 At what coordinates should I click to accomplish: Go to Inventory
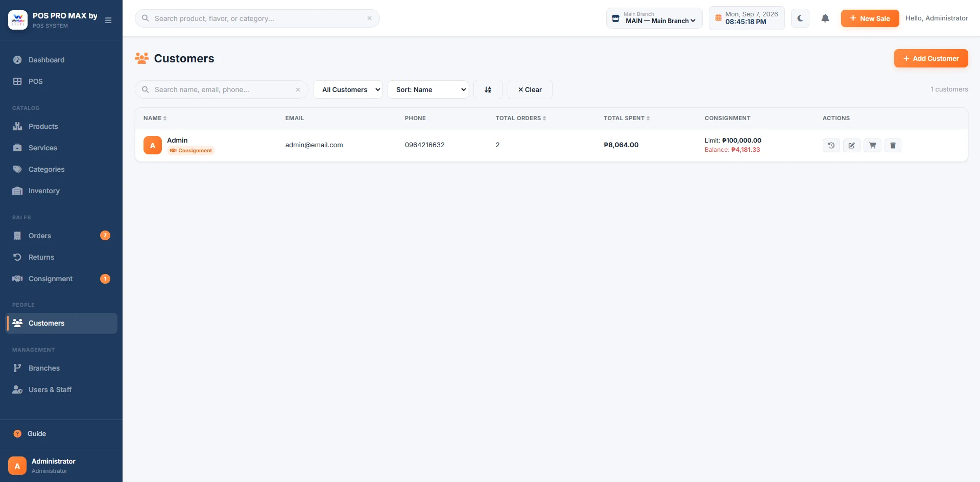[61, 191]
